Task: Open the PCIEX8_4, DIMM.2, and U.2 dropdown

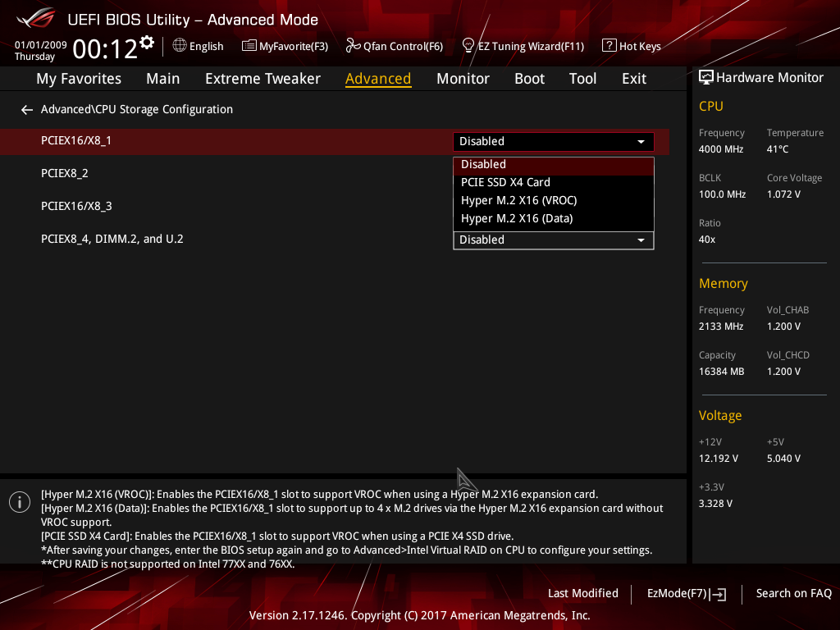Action: (x=554, y=240)
